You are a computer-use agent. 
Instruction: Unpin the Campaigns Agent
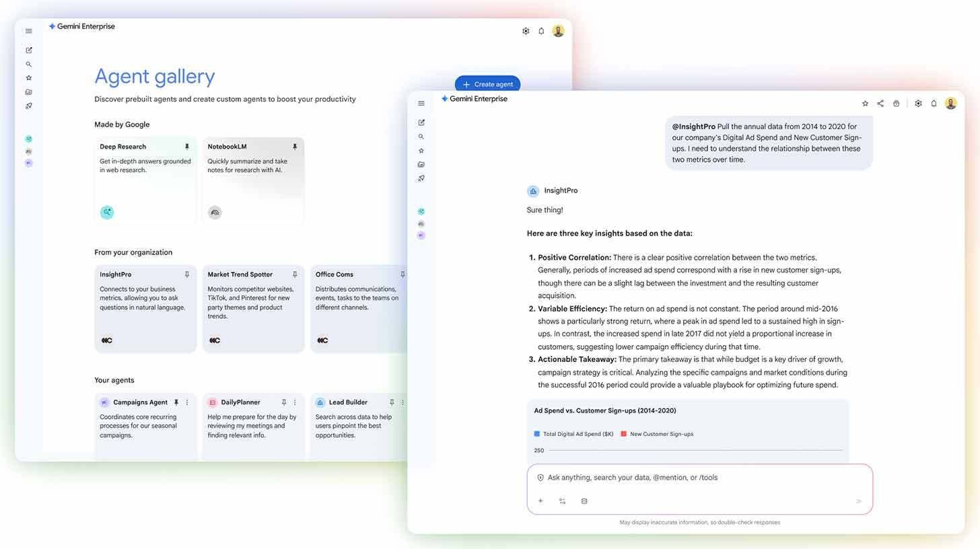tap(176, 402)
